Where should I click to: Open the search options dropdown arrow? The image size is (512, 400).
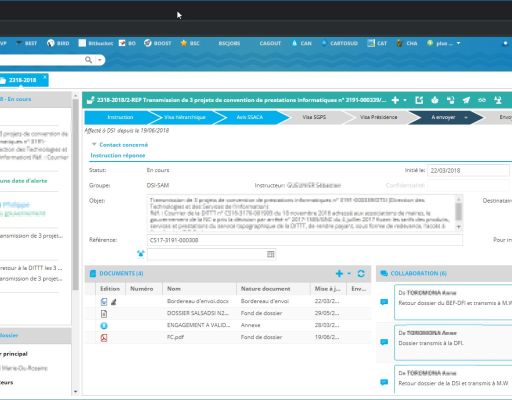(x=100, y=60)
